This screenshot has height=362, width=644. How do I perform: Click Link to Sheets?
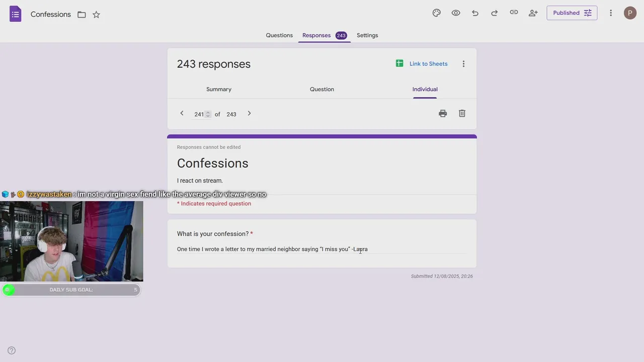(428, 64)
